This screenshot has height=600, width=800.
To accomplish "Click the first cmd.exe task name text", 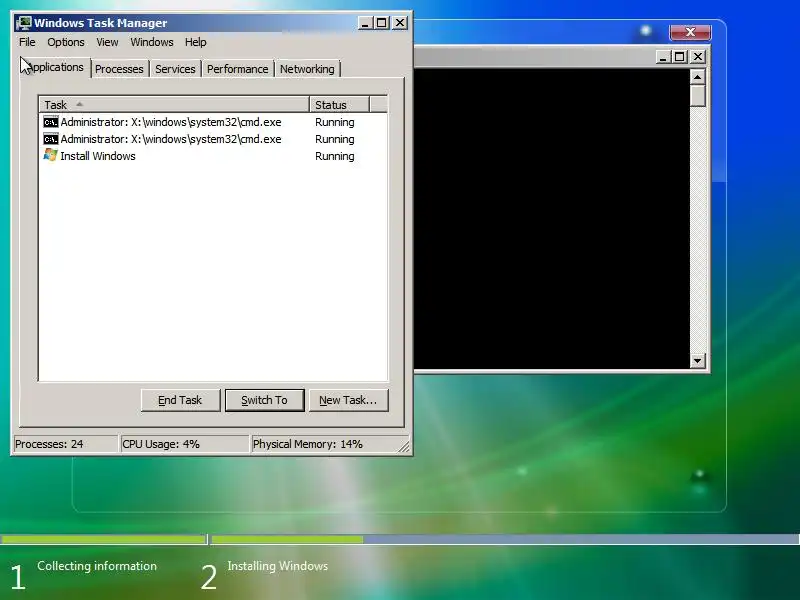I will (x=171, y=122).
